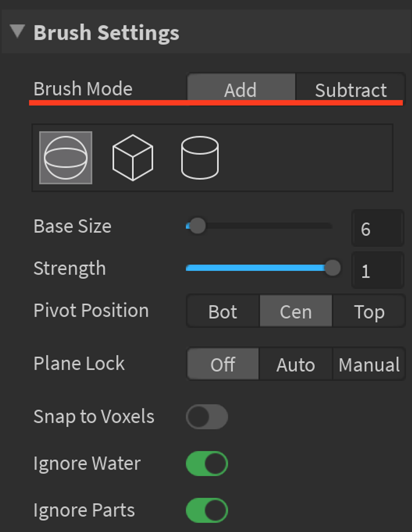Click the Base Size value field
Image resolution: width=412 pixels, height=532 pixels.
pyautogui.click(x=377, y=228)
